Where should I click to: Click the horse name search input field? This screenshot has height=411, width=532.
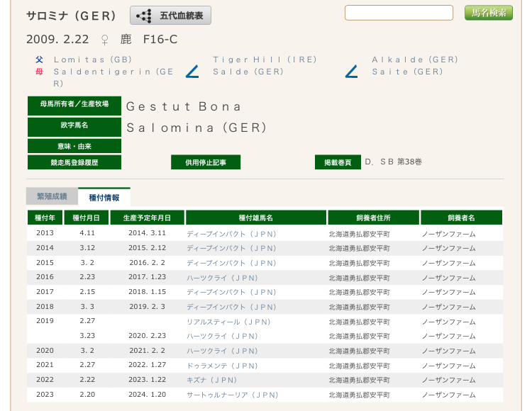399,13
